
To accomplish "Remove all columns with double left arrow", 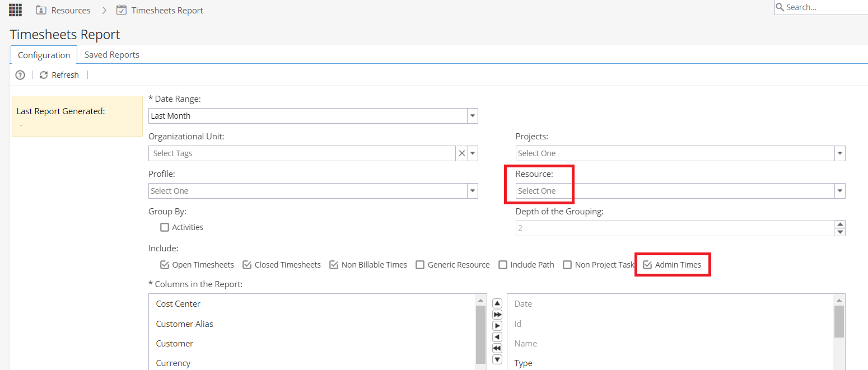I will click(x=497, y=348).
